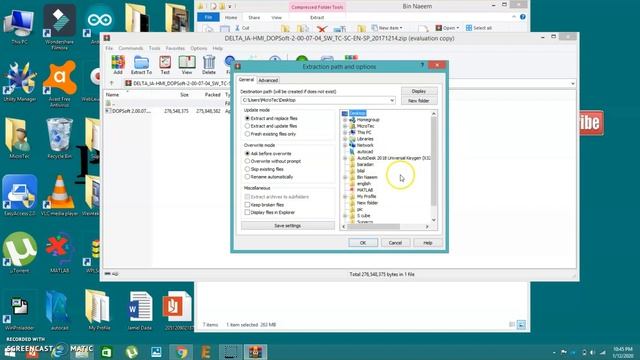Open the autocad desktop icon
640x360 pixels.
tap(60, 310)
